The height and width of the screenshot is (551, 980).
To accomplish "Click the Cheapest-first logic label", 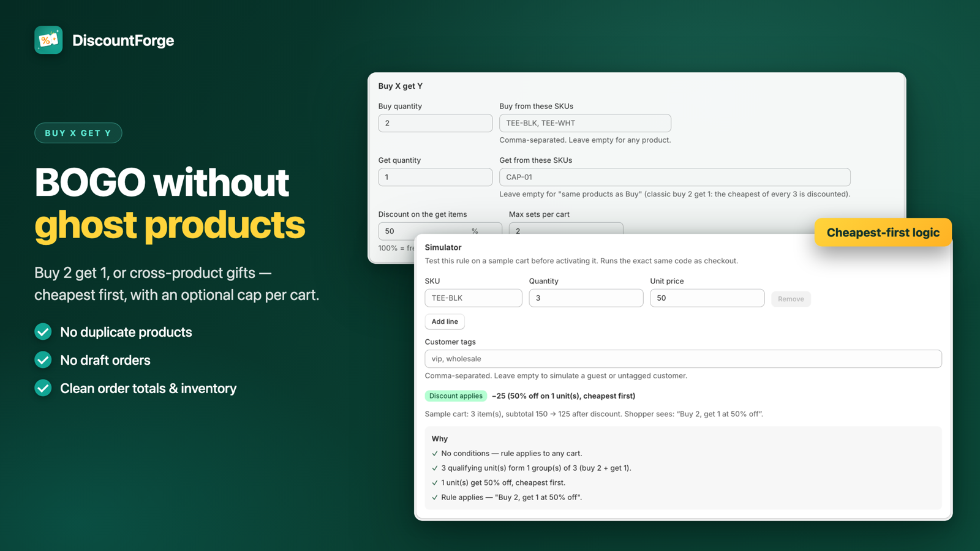I will (x=883, y=233).
